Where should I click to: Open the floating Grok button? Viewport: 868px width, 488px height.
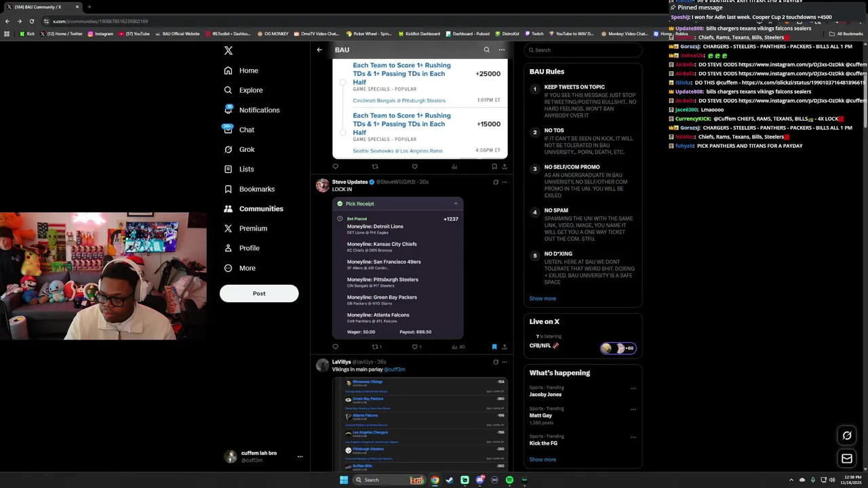(847, 435)
